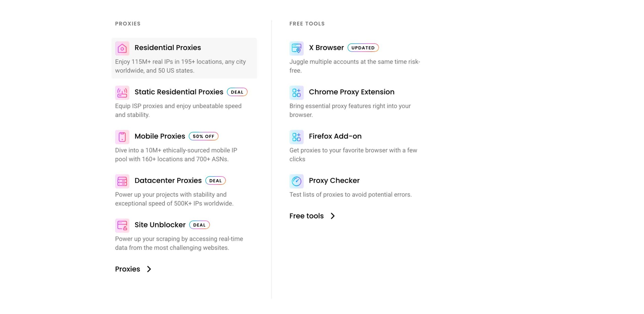Image resolution: width=644 pixels, height=314 pixels.
Task: Open the Datacenter Proxies menu entry
Action: click(x=168, y=180)
